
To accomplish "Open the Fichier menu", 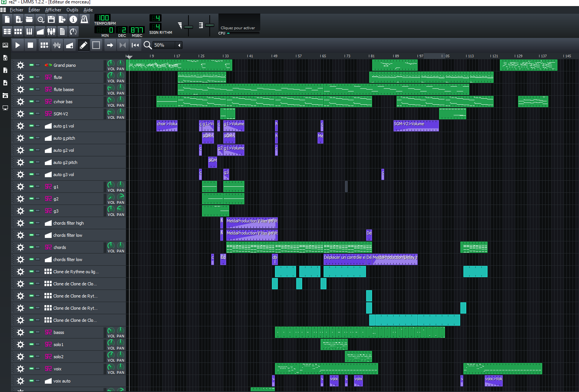I will coord(16,10).
